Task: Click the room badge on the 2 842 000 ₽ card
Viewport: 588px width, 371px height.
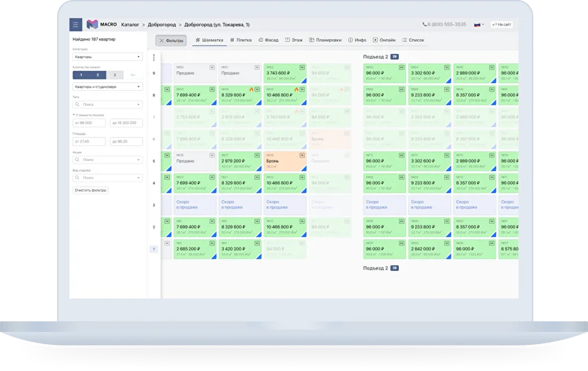Action: [x=446, y=243]
